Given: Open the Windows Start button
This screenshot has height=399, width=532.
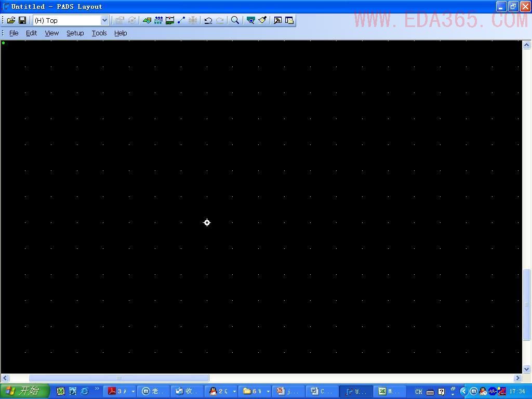Looking at the screenshot, I should point(25,391).
